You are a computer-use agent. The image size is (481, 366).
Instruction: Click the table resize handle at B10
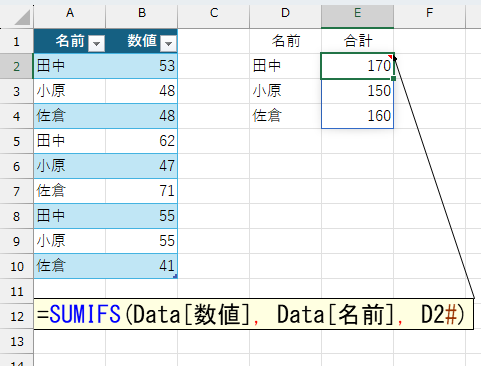point(176,276)
